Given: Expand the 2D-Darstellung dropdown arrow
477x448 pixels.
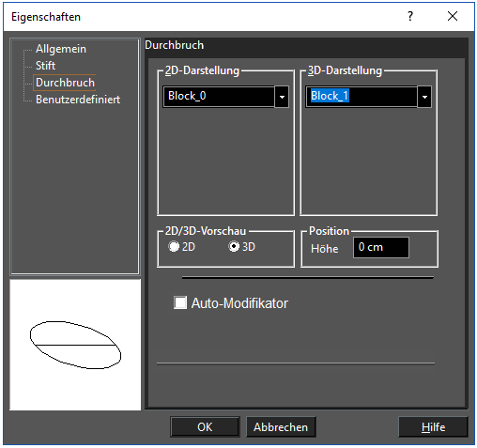Looking at the screenshot, I should click(282, 97).
